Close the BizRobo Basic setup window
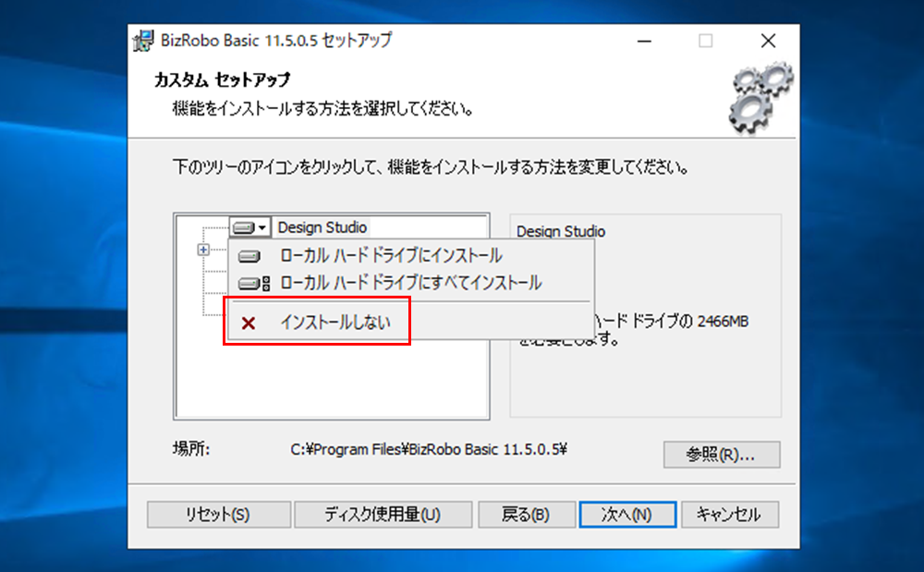Screen dimensions: 924x572 pyautogui.click(x=768, y=42)
